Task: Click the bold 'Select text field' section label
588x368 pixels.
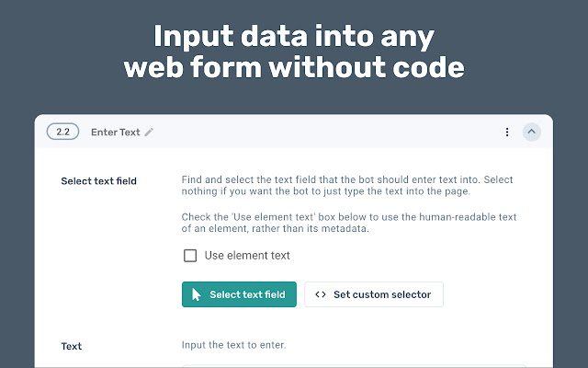Action: pyautogui.click(x=98, y=181)
